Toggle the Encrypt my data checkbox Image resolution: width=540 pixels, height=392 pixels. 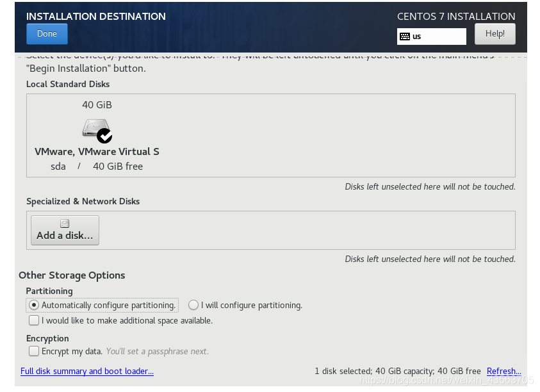34,351
